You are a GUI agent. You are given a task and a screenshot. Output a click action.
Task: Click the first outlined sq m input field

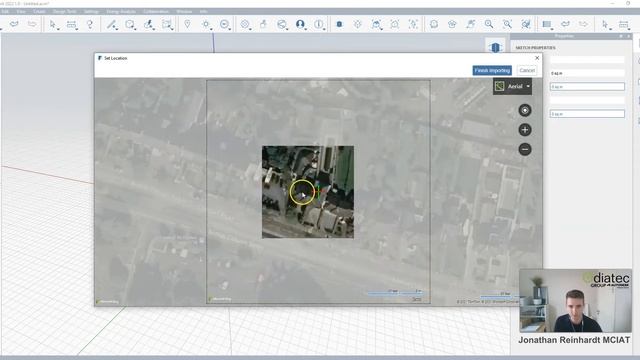pos(587,87)
